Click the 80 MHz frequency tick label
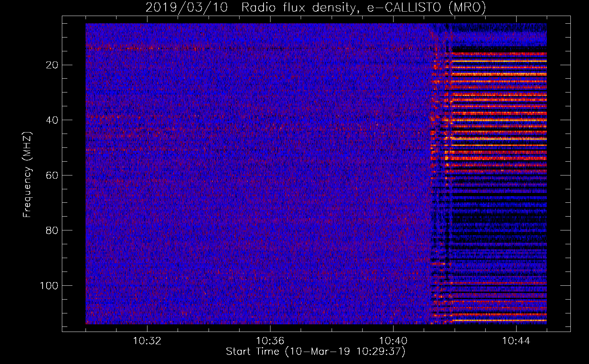 point(52,230)
